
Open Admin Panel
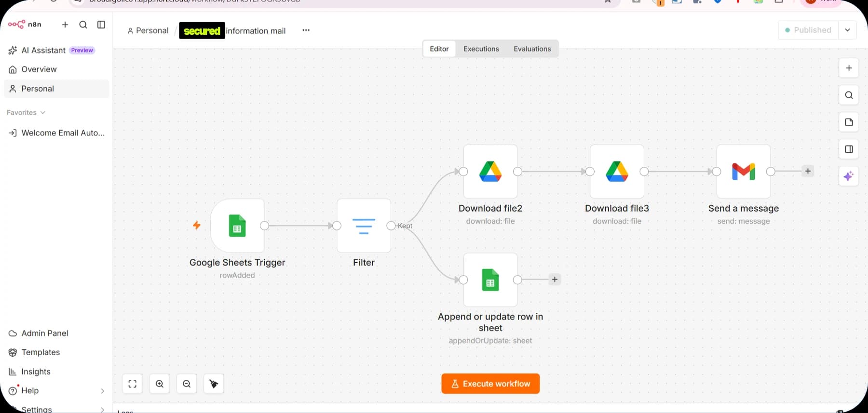pos(56,333)
